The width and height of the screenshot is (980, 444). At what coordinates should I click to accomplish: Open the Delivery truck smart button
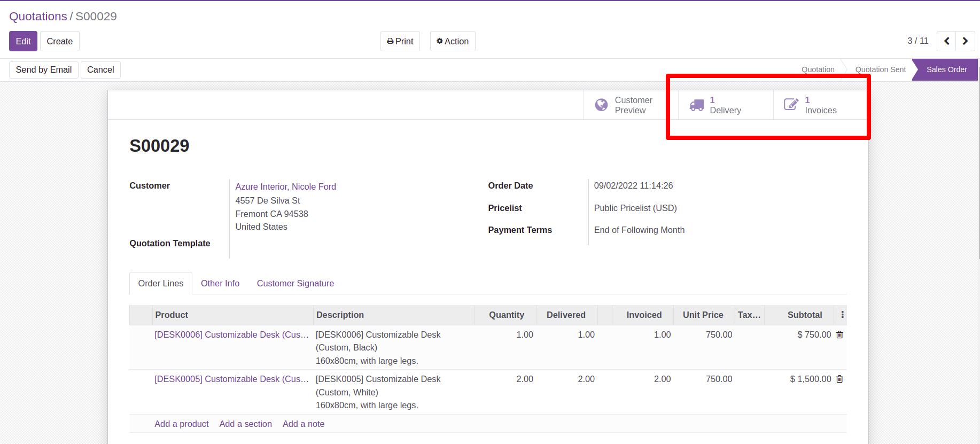click(726, 105)
